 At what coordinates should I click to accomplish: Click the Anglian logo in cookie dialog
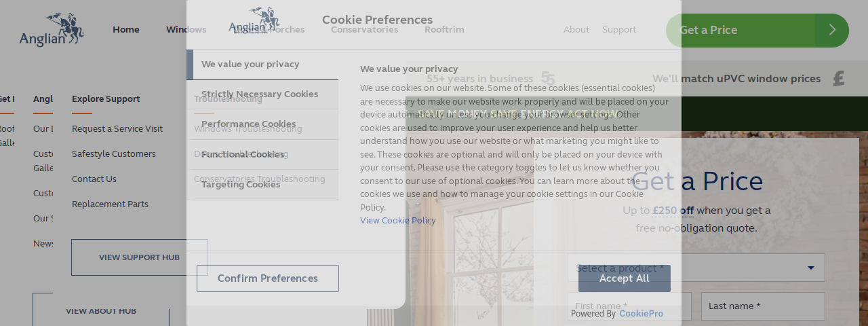point(254,20)
